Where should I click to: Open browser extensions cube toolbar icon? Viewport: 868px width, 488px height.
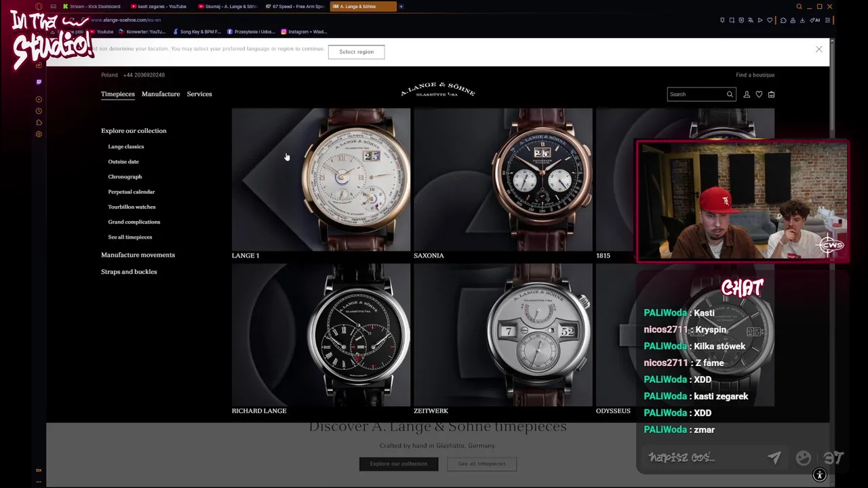[x=783, y=20]
